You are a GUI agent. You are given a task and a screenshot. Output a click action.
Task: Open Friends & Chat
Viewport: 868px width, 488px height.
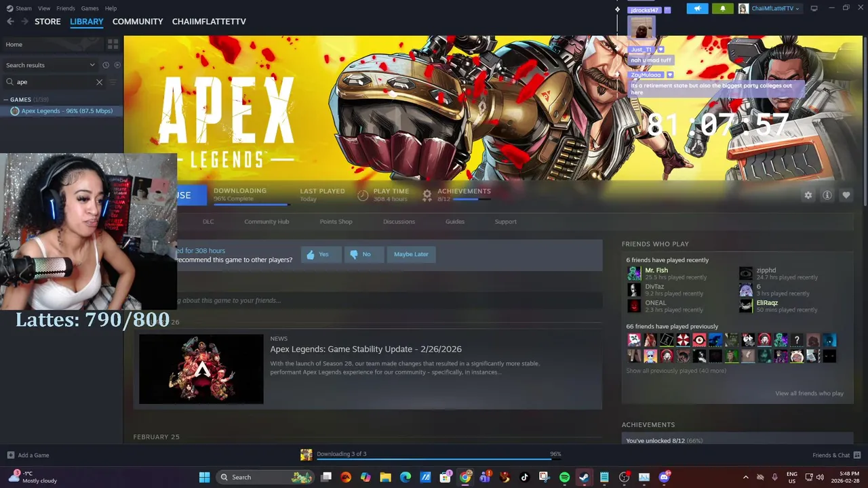click(836, 455)
